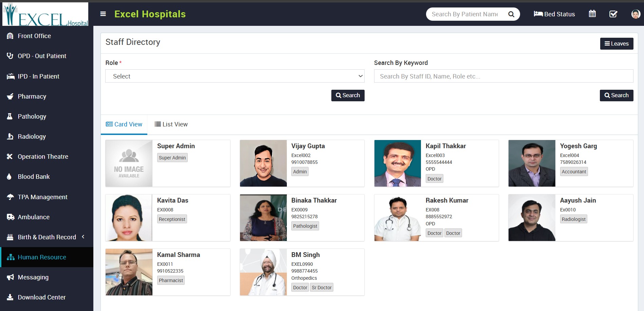The image size is (644, 311).
Task: Click the Radiologist role badge
Action: (x=574, y=219)
